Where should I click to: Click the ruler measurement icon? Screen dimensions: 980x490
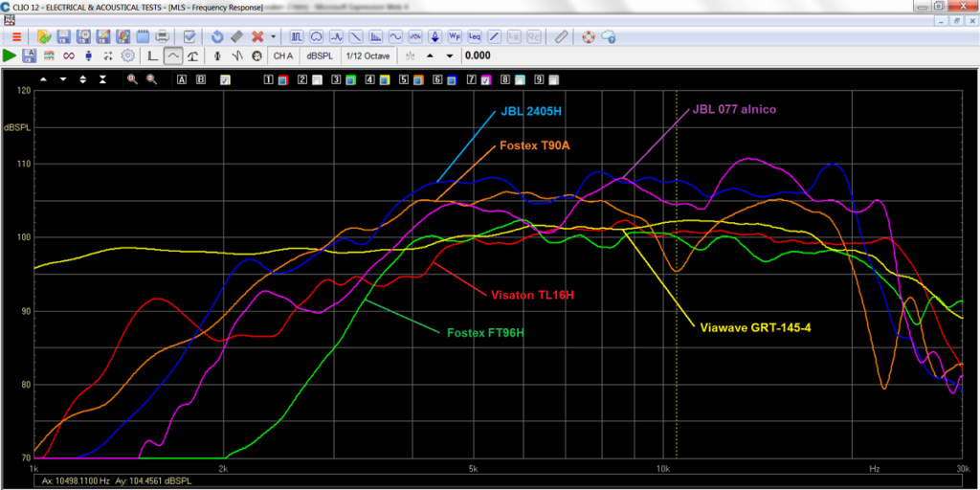click(561, 36)
